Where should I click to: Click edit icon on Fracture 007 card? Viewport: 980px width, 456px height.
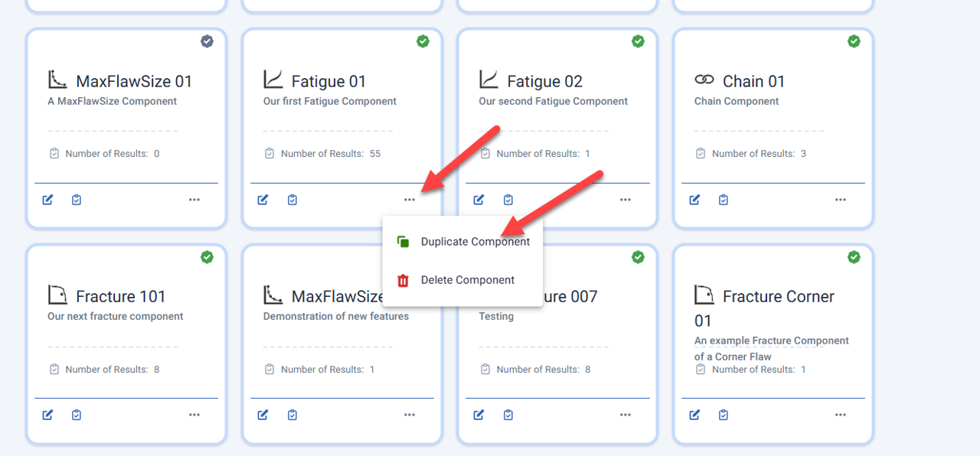pyautogui.click(x=479, y=415)
